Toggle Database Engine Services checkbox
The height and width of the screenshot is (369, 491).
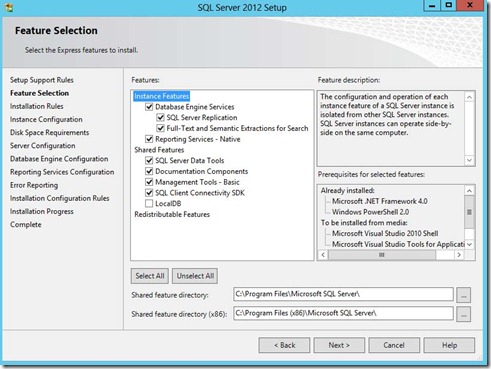149,107
